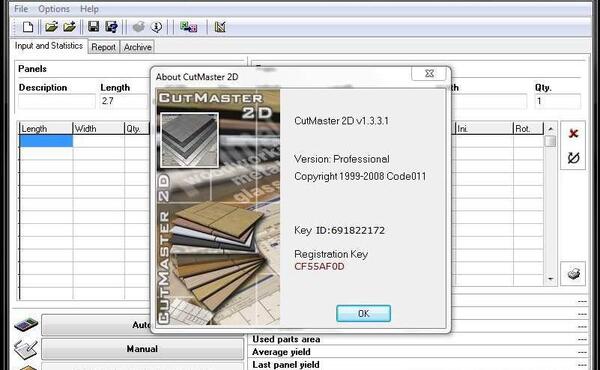Click the panel Description input field
The width and height of the screenshot is (600, 370).
click(57, 101)
